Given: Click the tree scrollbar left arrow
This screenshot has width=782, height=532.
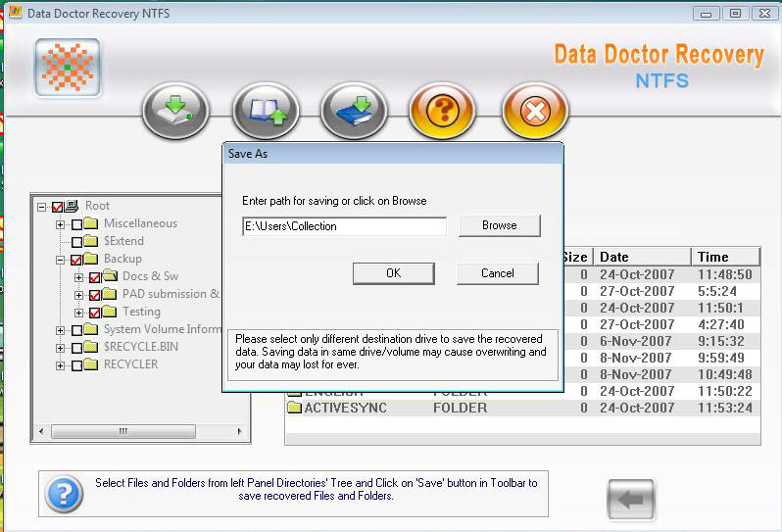Looking at the screenshot, I should click(41, 431).
